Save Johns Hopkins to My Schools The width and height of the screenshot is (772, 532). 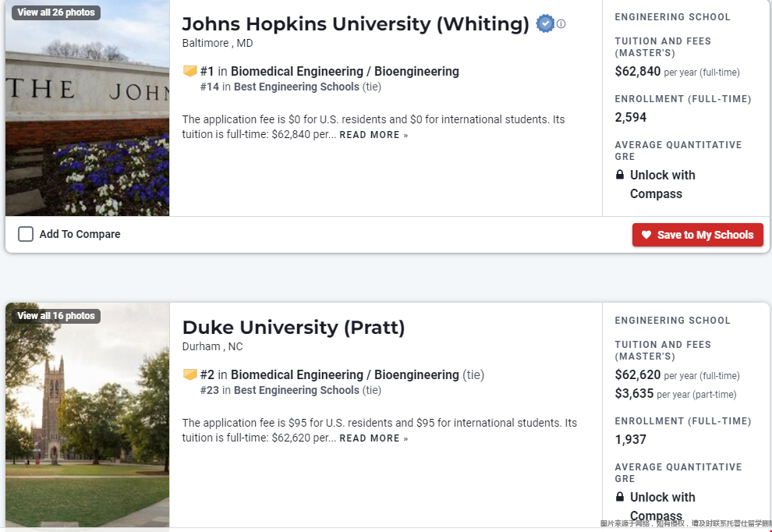point(698,235)
